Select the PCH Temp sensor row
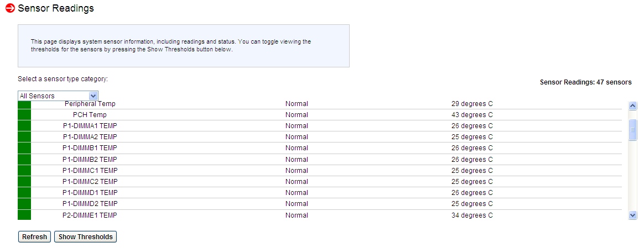 [90, 115]
